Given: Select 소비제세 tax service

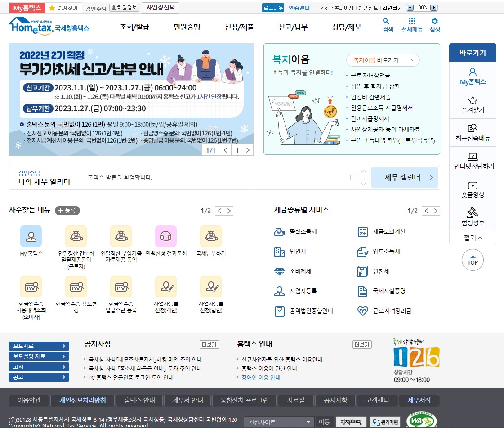Looking at the screenshot, I should tap(292, 271).
